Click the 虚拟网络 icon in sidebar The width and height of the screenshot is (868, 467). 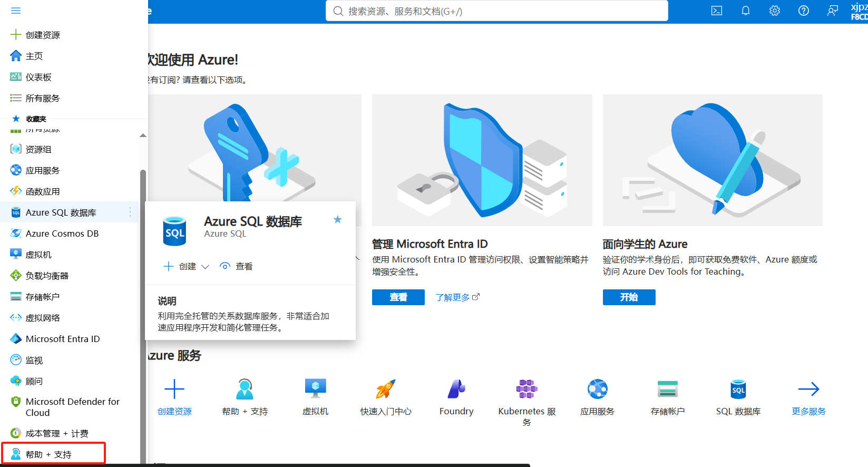[x=16, y=318]
